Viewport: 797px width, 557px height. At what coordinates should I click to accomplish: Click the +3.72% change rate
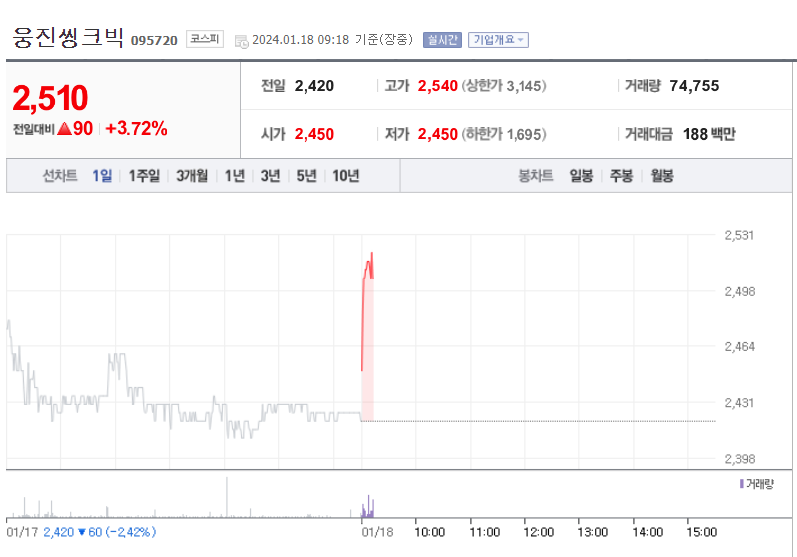point(136,129)
